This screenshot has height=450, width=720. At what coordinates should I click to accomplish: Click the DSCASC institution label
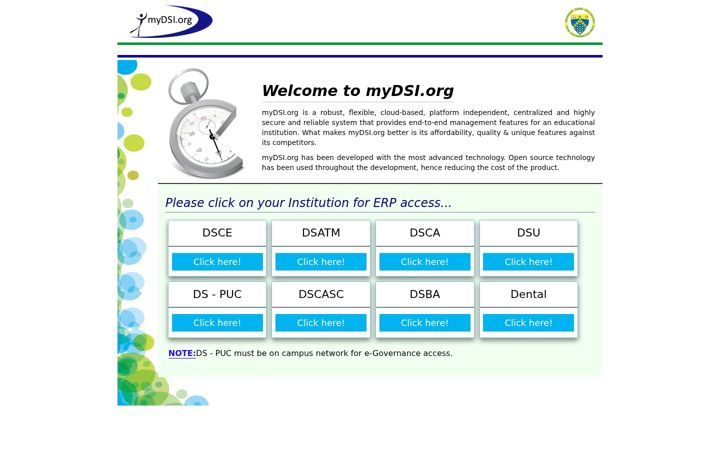click(321, 294)
